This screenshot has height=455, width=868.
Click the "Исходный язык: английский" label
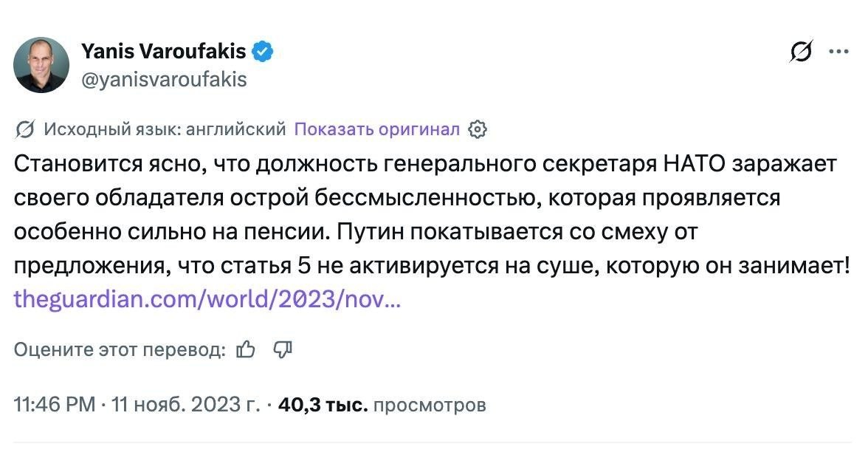click(x=165, y=130)
